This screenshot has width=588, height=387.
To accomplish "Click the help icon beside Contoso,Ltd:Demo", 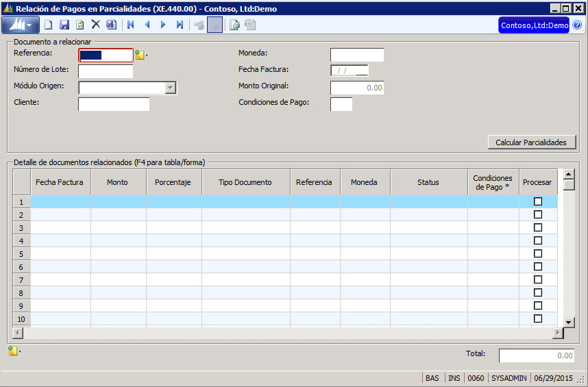I will (x=577, y=25).
